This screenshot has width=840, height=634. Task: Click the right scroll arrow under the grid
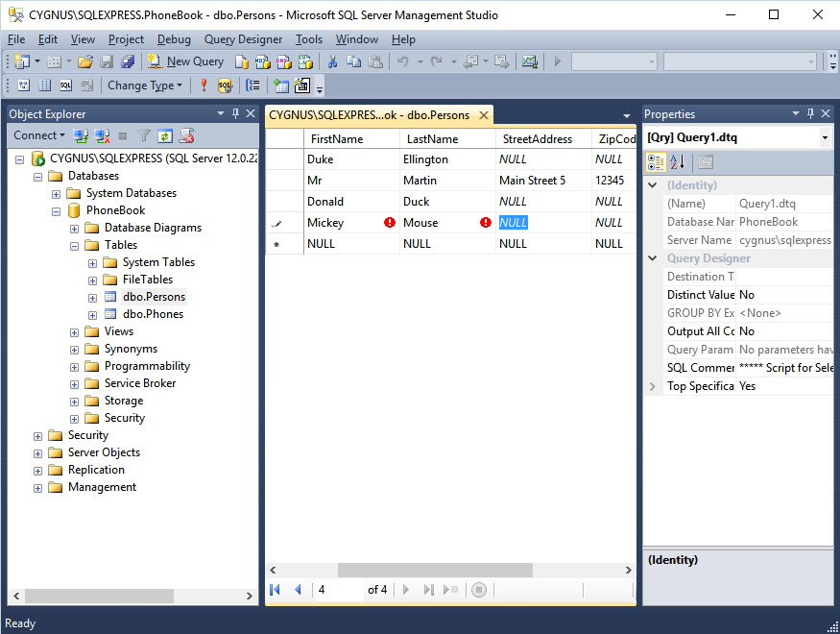coord(629,570)
